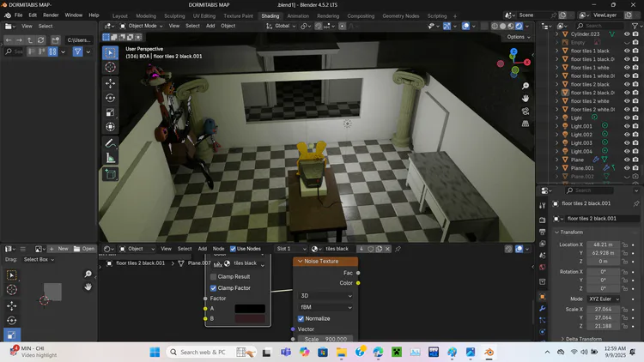Open File Explorer from the taskbar
The image size is (644, 362).
pos(341,353)
